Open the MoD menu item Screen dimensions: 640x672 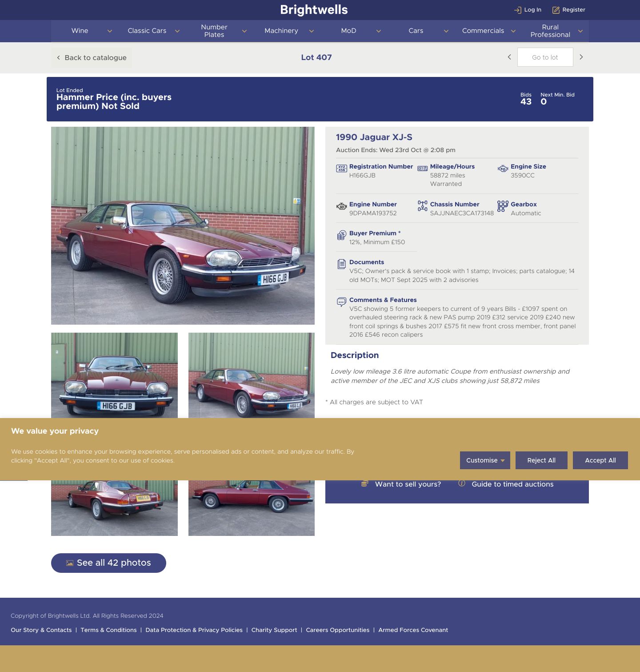click(348, 31)
